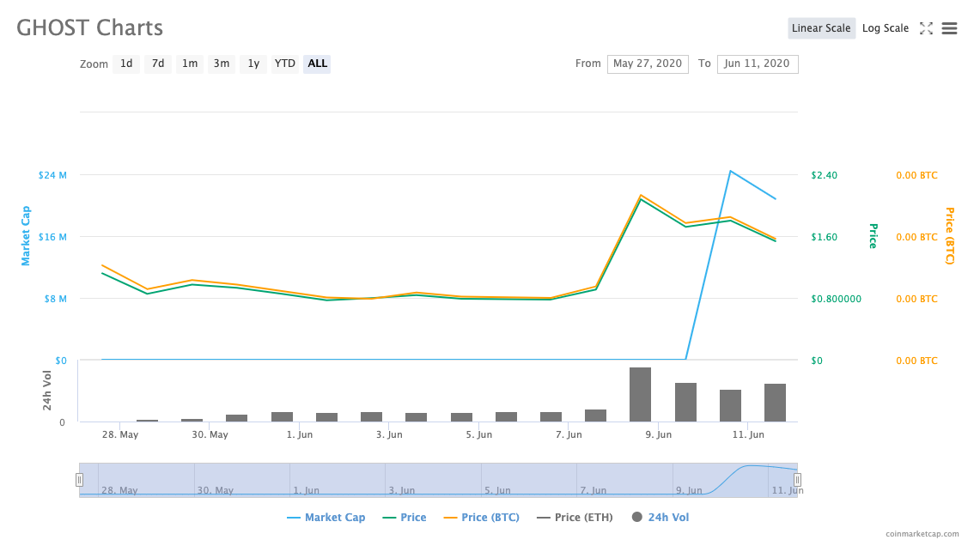The width and height of the screenshot is (980, 552).
Task: Click the $2.40 price axis label
Action: (824, 175)
